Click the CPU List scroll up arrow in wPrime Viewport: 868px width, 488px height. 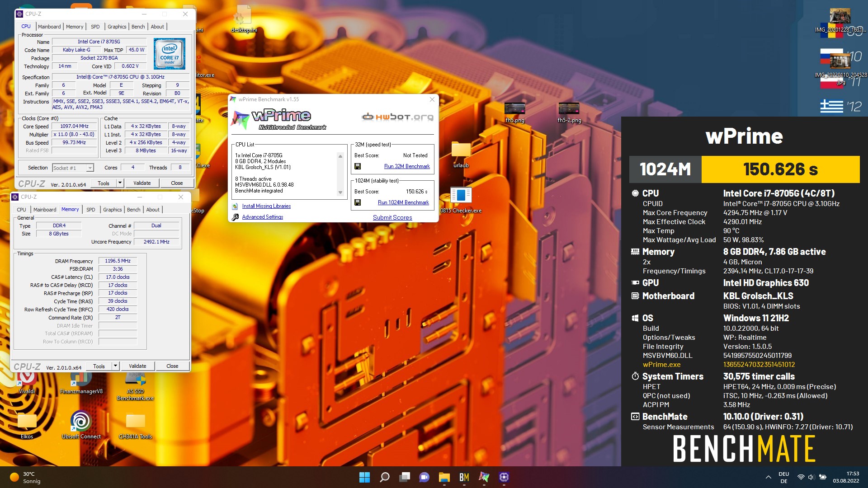[x=340, y=156]
